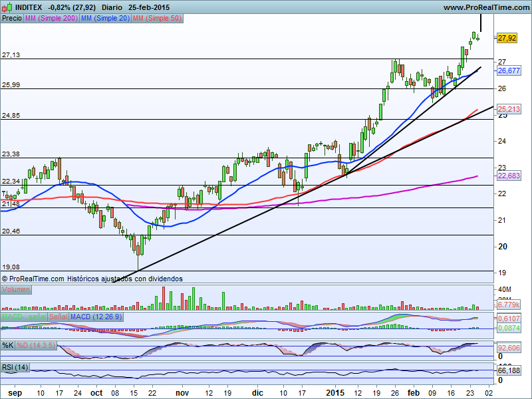The image size is (532, 399).
Task: Click the MACD- señal indicator label
Action: tap(23, 317)
